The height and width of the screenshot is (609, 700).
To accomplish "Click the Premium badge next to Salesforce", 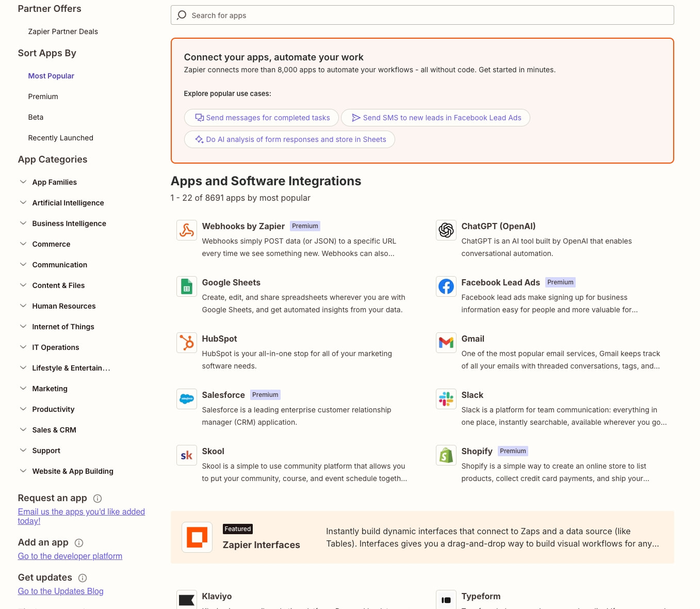I will point(265,395).
